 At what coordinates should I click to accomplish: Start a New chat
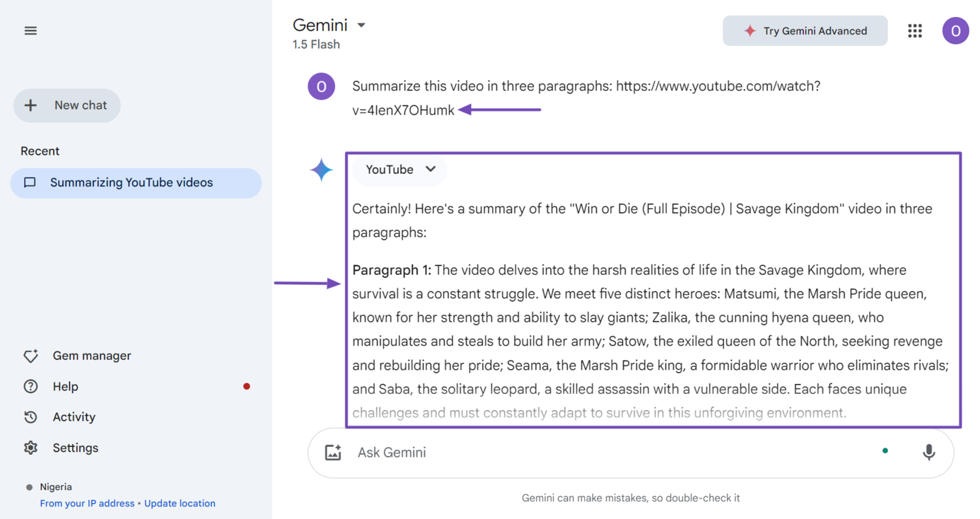point(67,105)
